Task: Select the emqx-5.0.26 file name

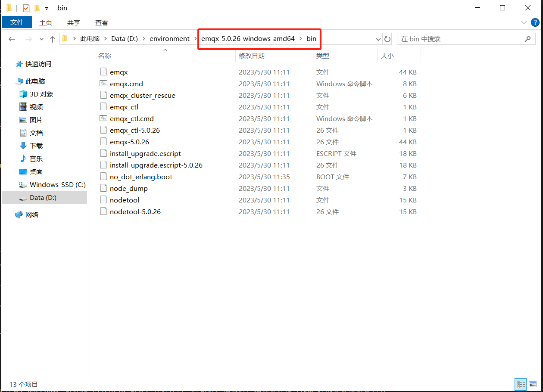Action: pos(129,142)
